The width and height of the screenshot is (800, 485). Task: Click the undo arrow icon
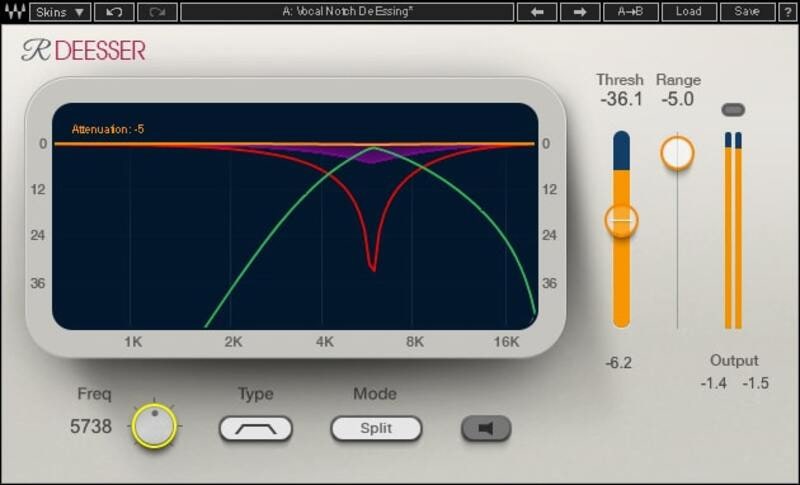(x=114, y=12)
